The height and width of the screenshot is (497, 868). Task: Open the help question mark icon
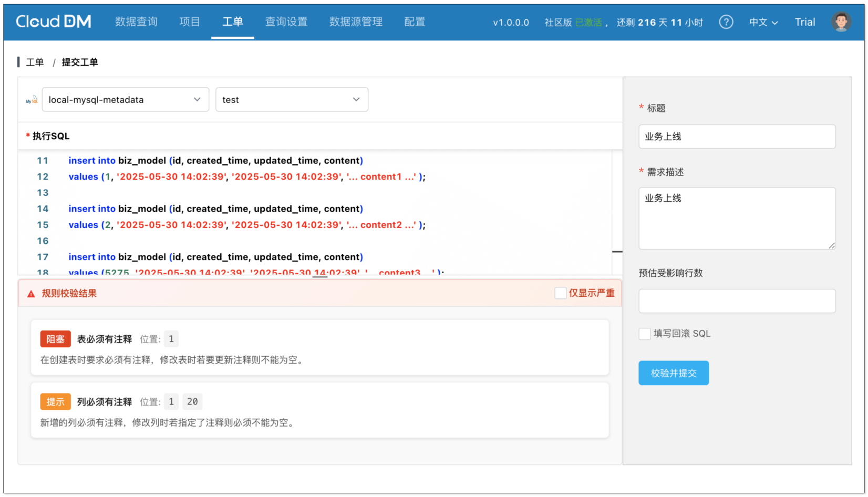pos(726,22)
